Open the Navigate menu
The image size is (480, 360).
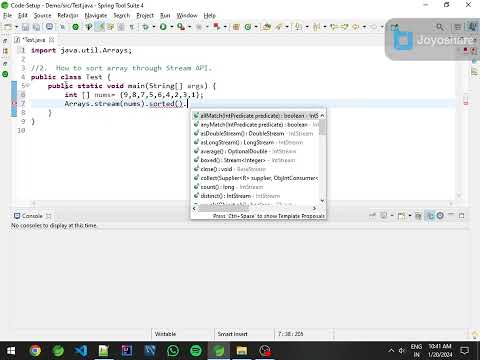pyautogui.click(x=96, y=15)
